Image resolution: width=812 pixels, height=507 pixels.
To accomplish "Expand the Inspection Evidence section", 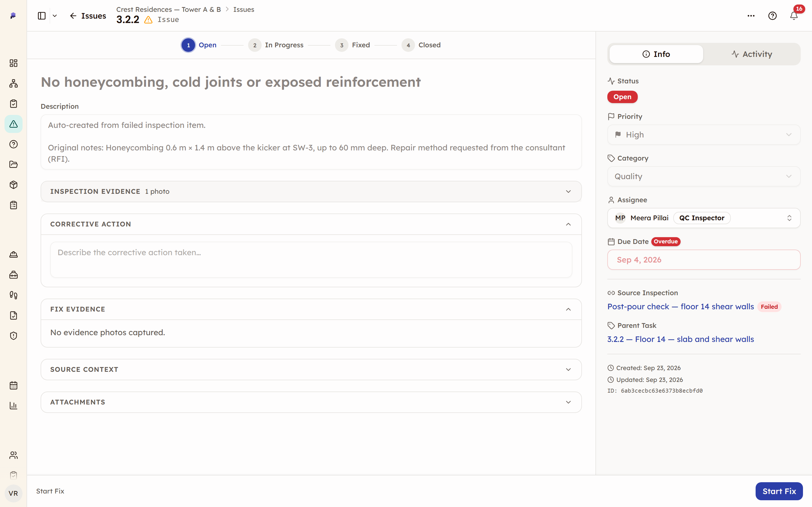I will tap(311, 192).
